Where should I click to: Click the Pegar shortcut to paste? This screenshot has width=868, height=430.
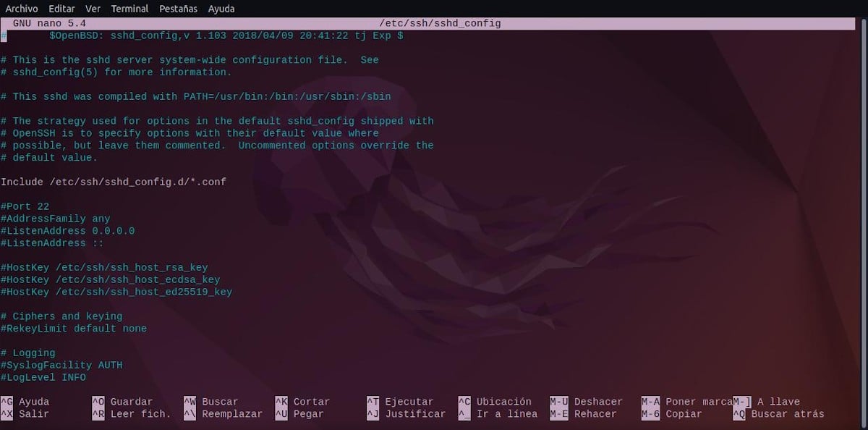[307, 413]
